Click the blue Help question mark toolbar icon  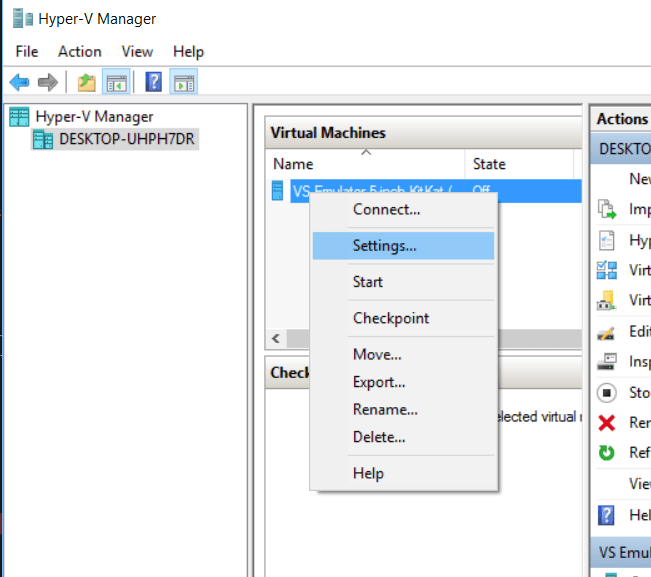(154, 82)
